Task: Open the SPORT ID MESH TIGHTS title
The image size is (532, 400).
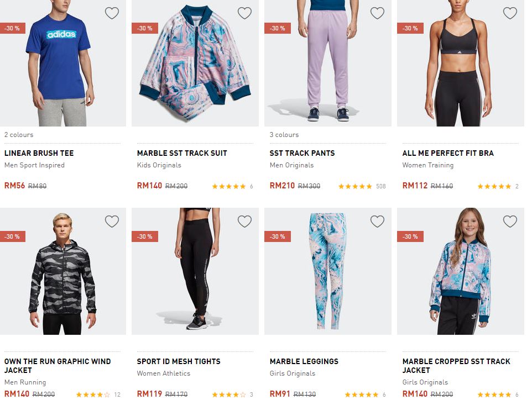Action: pos(179,361)
